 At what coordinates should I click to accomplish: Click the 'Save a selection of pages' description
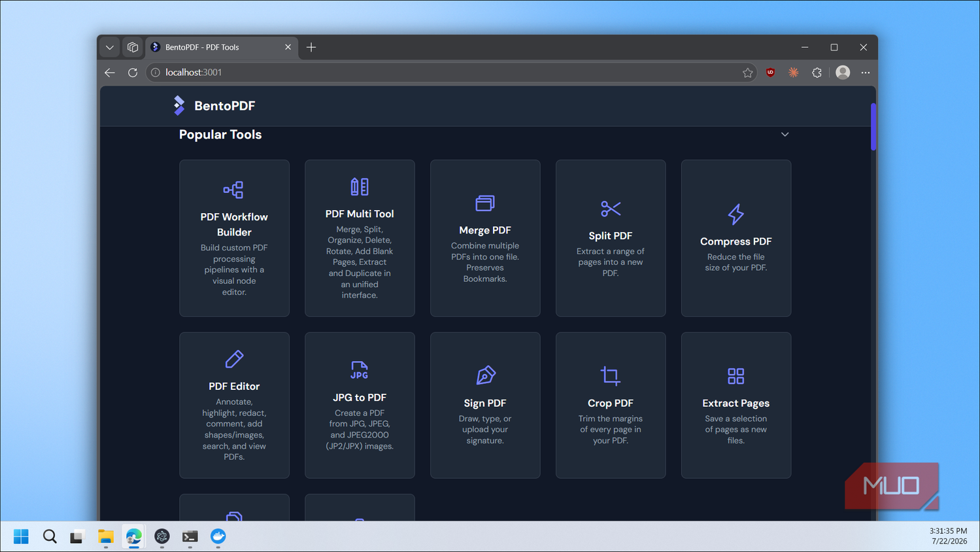(736, 430)
